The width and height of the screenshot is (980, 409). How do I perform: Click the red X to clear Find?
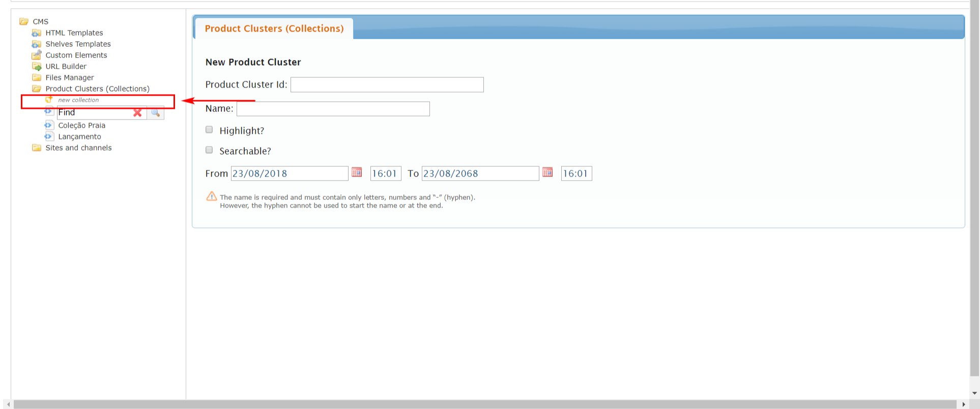137,112
